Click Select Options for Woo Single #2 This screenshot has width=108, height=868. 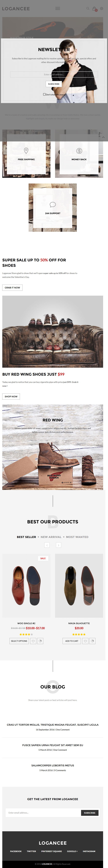coord(19,641)
